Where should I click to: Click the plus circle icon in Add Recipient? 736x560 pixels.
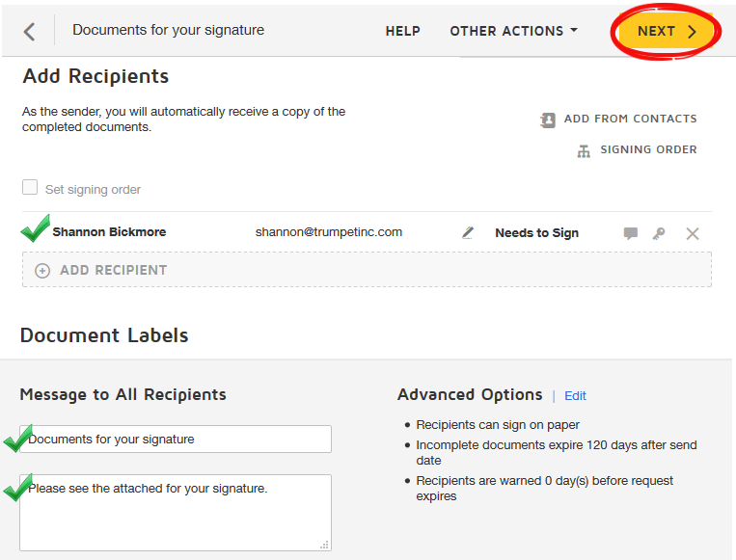pos(42,271)
